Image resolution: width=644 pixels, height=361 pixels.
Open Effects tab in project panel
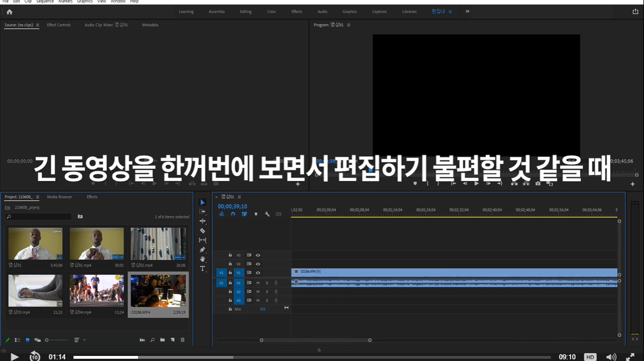pyautogui.click(x=92, y=197)
